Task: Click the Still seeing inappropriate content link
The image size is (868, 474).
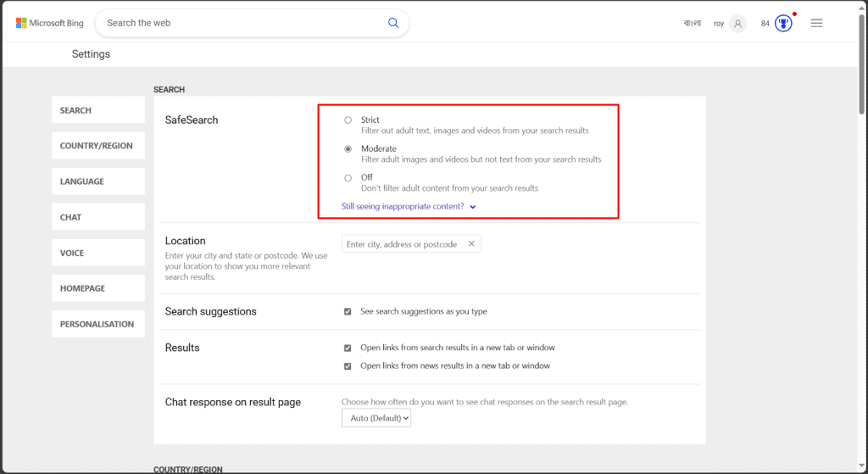Action: click(x=403, y=206)
